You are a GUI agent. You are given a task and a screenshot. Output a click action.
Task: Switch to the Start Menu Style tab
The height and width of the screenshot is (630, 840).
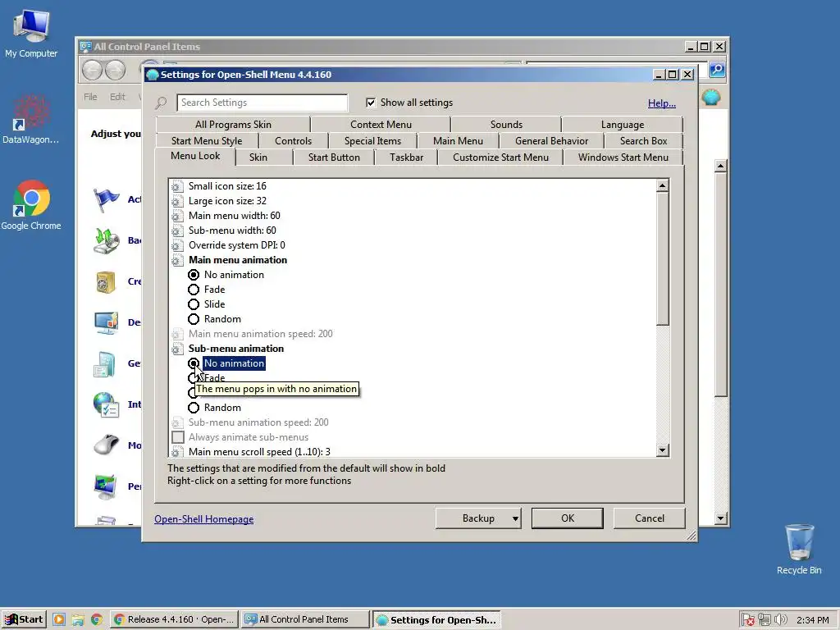coord(207,141)
